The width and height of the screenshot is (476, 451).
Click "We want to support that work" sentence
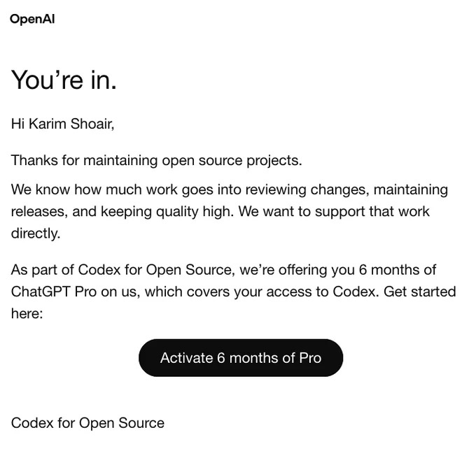coord(334,211)
